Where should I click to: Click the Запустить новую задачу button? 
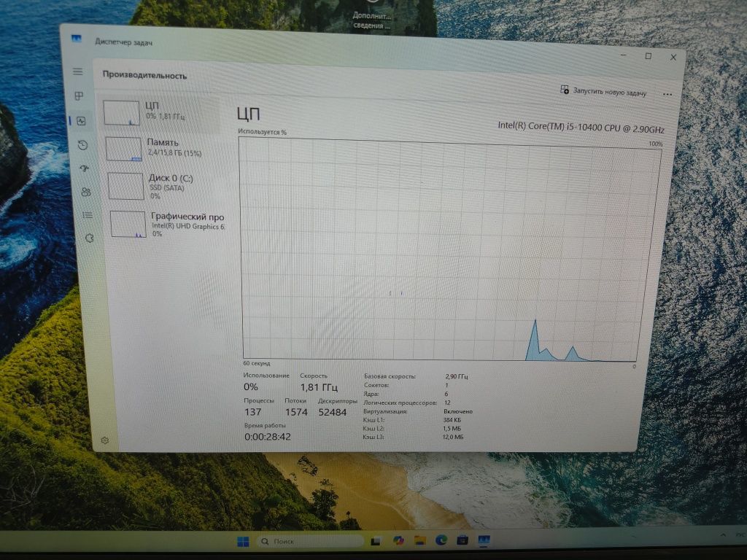point(604,91)
